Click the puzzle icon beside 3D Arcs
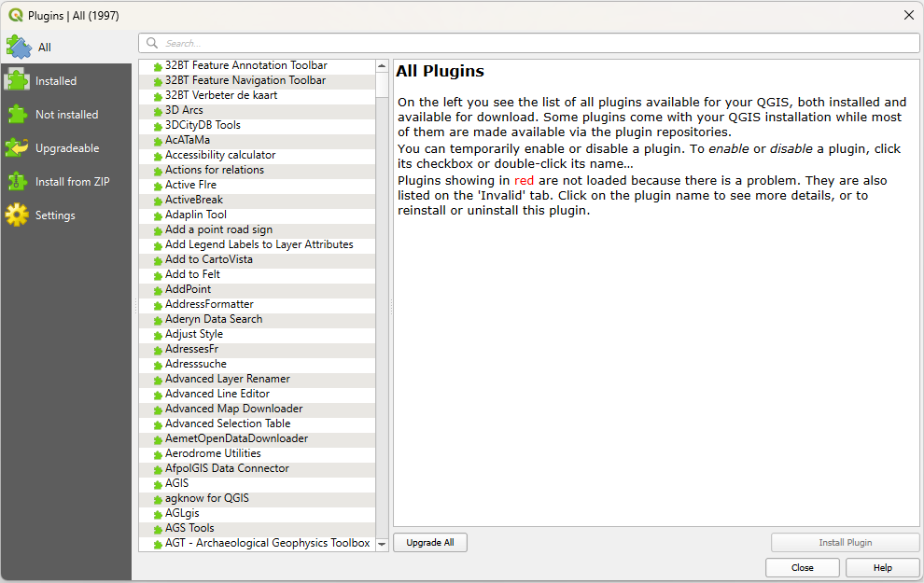Image resolution: width=924 pixels, height=583 pixels. (157, 110)
